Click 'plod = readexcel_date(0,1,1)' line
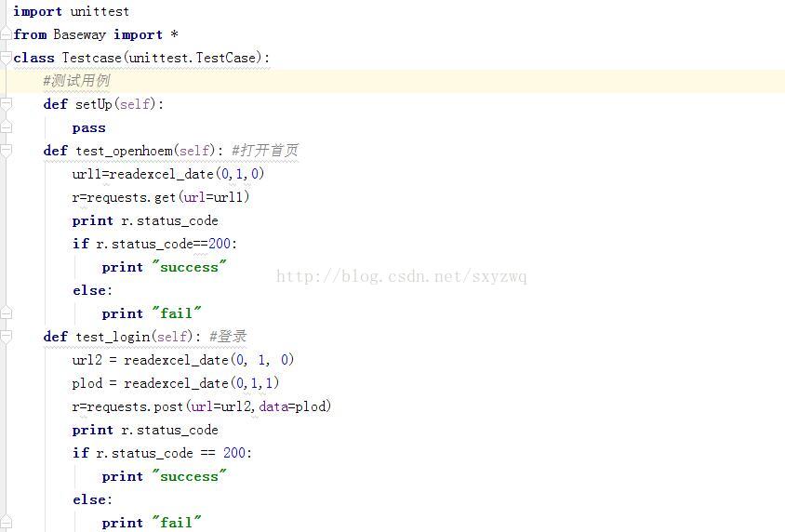 tap(176, 383)
